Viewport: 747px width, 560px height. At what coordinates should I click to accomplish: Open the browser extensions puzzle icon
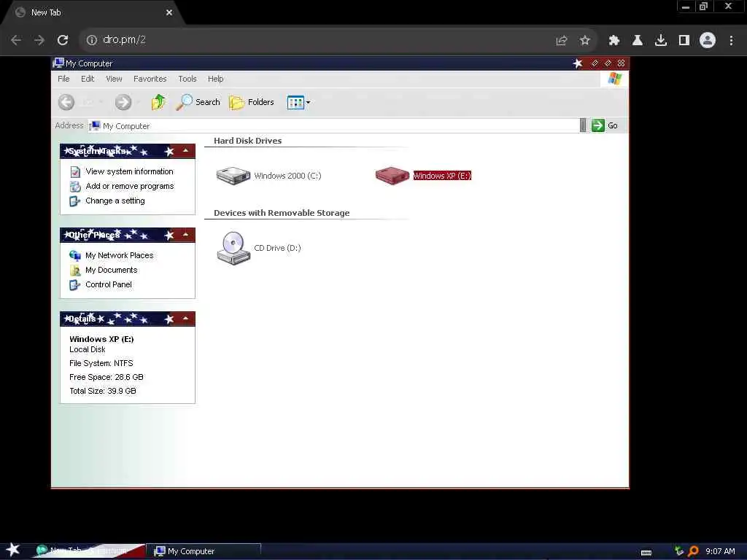point(614,41)
